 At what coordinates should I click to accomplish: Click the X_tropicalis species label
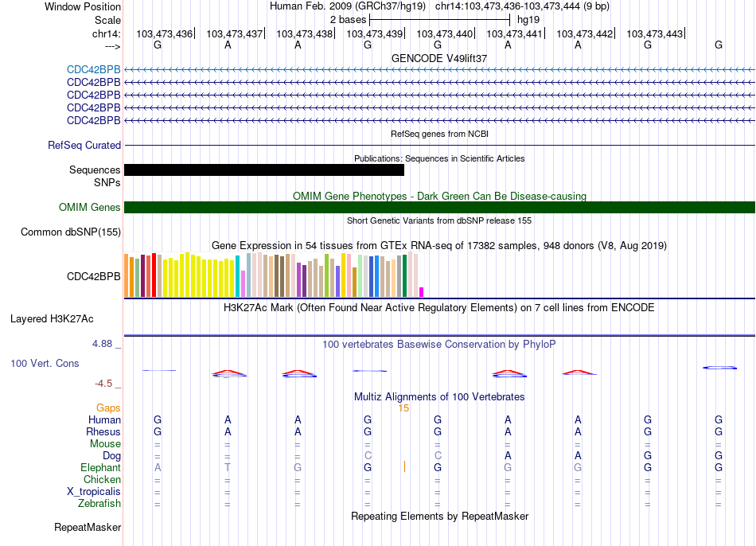click(94, 492)
